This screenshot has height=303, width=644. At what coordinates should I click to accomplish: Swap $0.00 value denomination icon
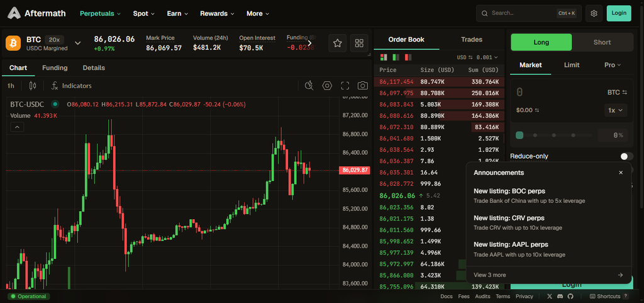[x=536, y=110]
